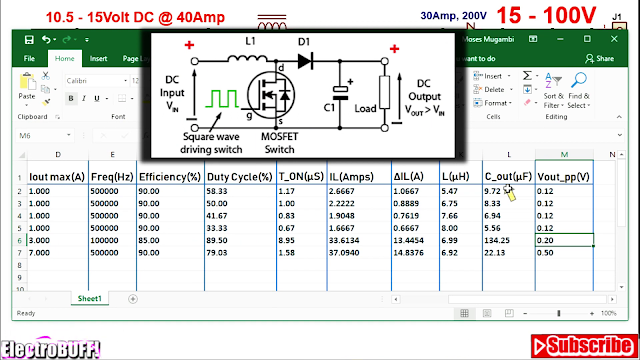Open Find & Select menu
Screen dimensions: 640x360
coord(579,90)
